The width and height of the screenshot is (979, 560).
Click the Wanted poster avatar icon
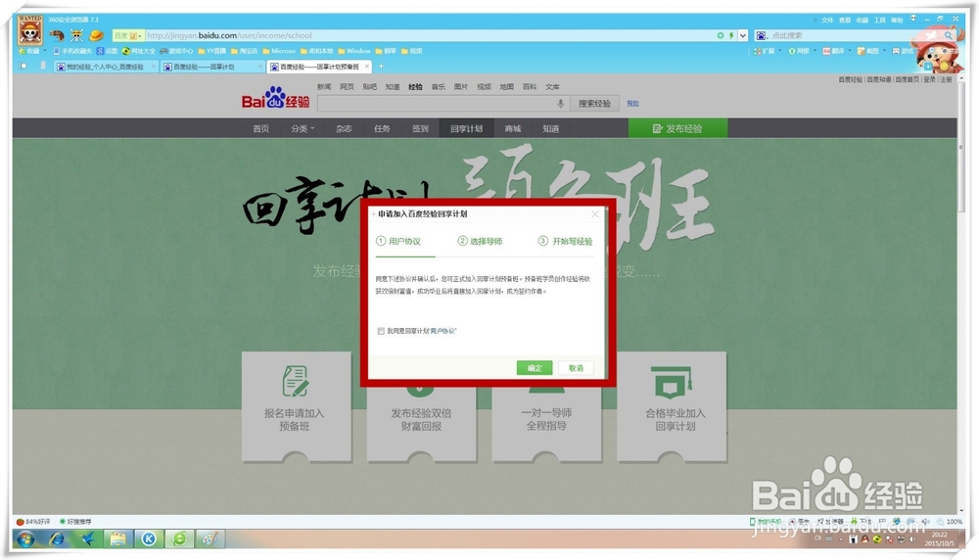[x=29, y=29]
